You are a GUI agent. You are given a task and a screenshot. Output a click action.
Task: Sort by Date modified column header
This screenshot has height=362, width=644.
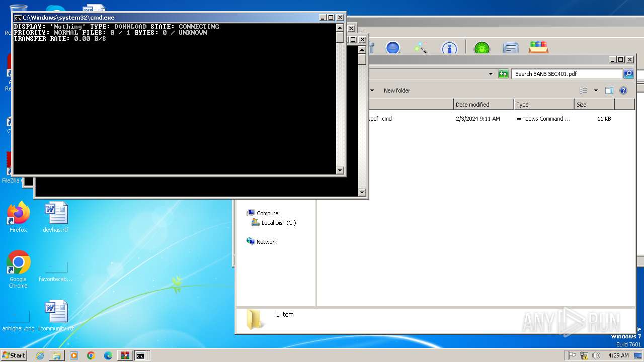click(x=484, y=105)
